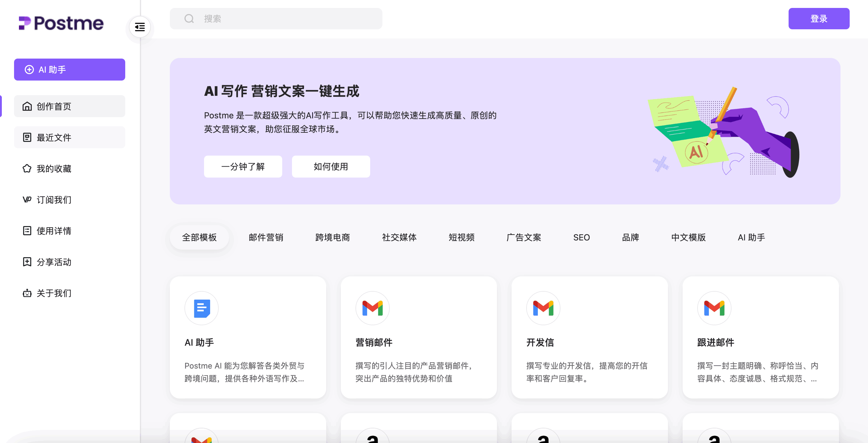Click the 如何使用 button
Viewport: 868px width, 443px height.
tap(331, 167)
